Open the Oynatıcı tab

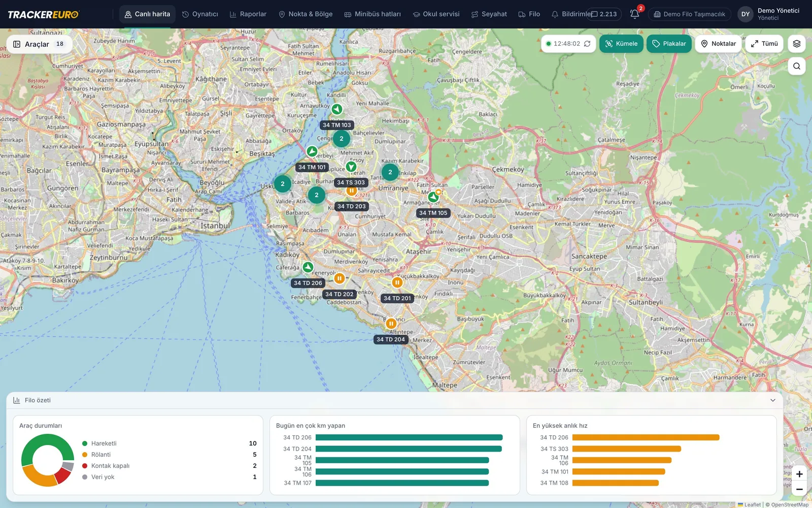point(200,14)
